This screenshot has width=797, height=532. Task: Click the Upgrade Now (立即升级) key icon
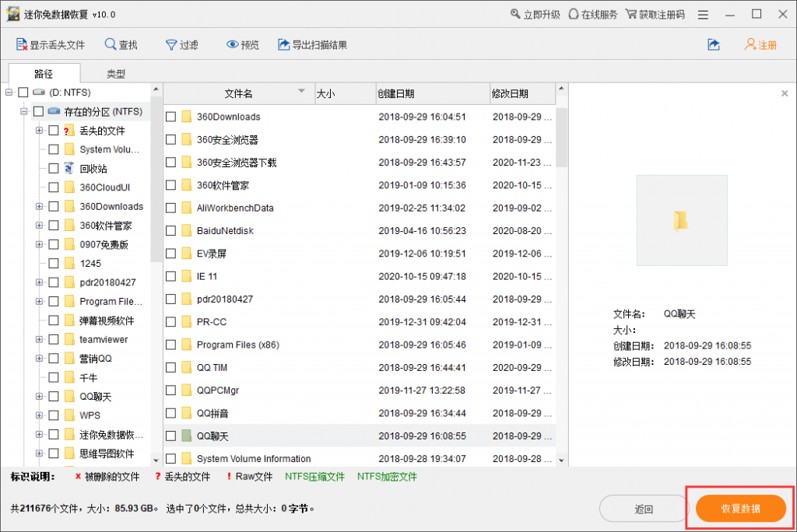515,14
